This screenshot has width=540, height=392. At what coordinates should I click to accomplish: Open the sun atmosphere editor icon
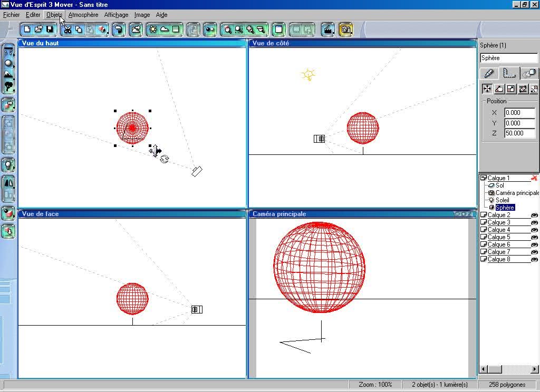pos(153,30)
